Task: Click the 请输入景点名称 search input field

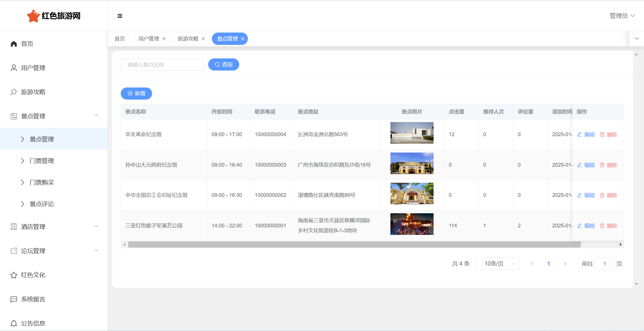Action: pos(162,65)
